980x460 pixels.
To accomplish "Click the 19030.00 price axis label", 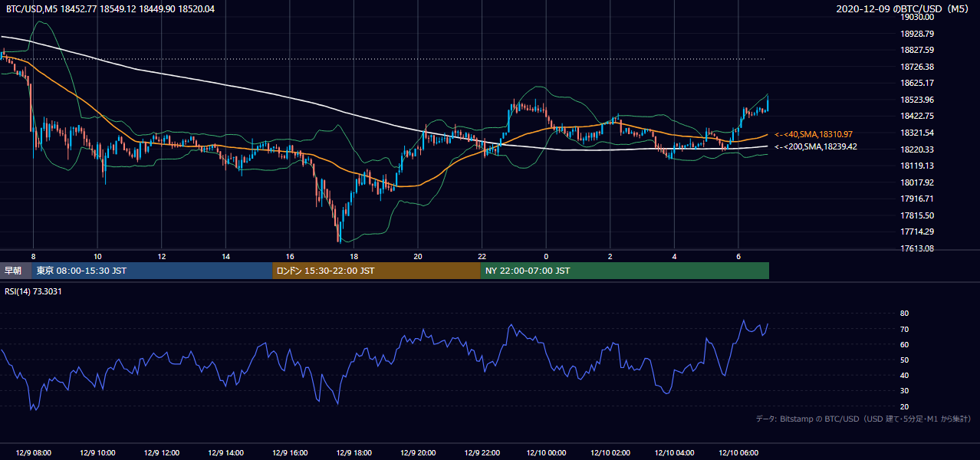I will pos(917,17).
